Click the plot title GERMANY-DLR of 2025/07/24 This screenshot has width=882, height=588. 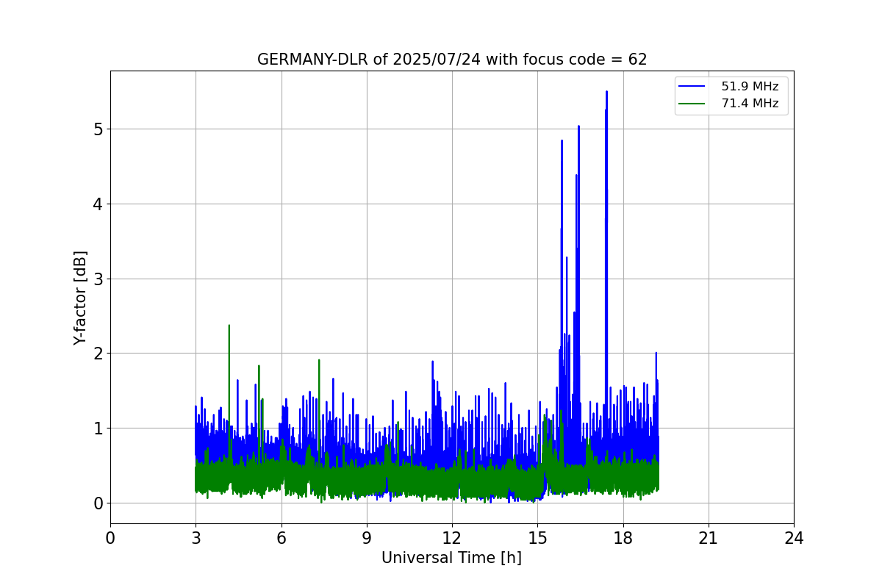click(452, 60)
